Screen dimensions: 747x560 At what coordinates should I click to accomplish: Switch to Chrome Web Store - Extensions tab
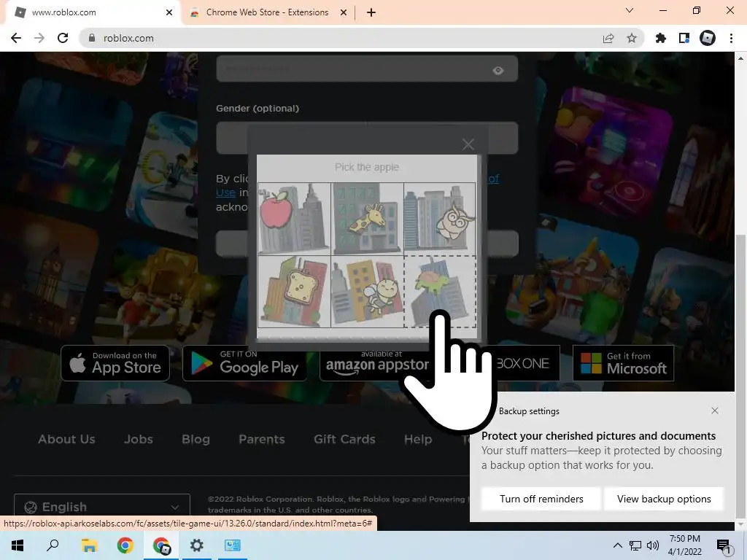pyautogui.click(x=267, y=12)
